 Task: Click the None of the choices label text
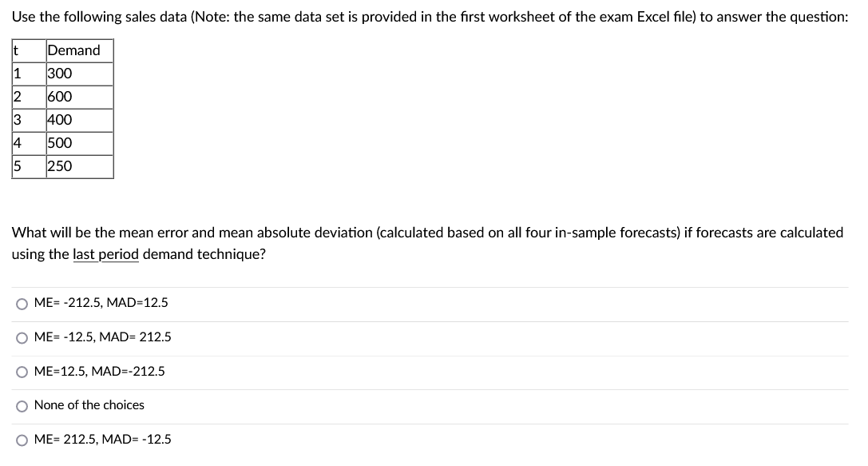pyautogui.click(x=89, y=405)
